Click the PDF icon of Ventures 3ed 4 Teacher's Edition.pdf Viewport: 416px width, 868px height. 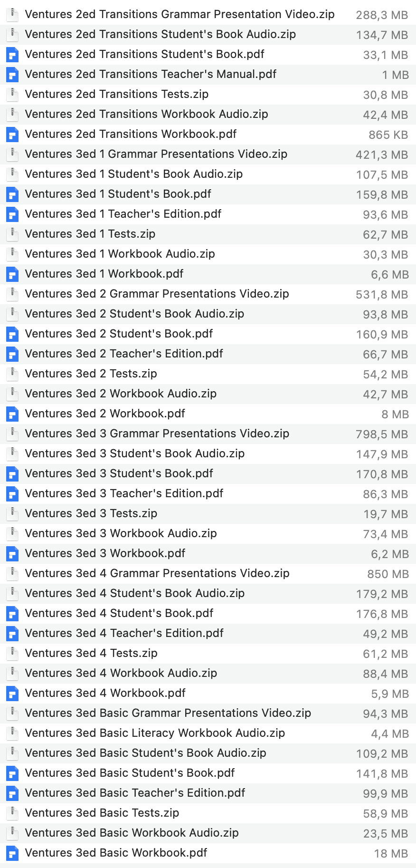(12, 634)
